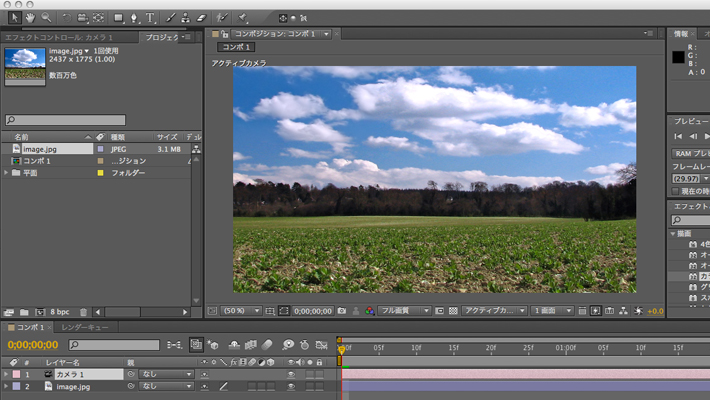Toggle the transparency grid in the viewer
Screen dimensions: 710x400
pyautogui.click(x=453, y=311)
